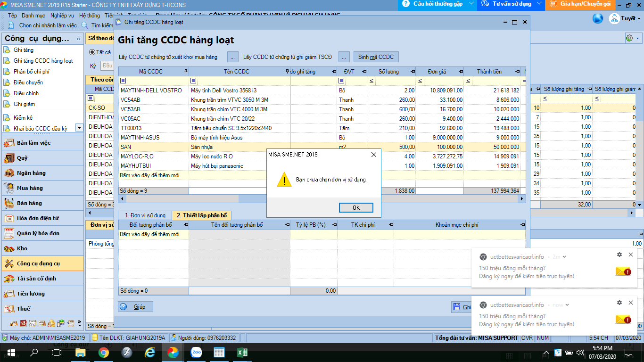Open the Bán hàng sales module

pos(42,203)
